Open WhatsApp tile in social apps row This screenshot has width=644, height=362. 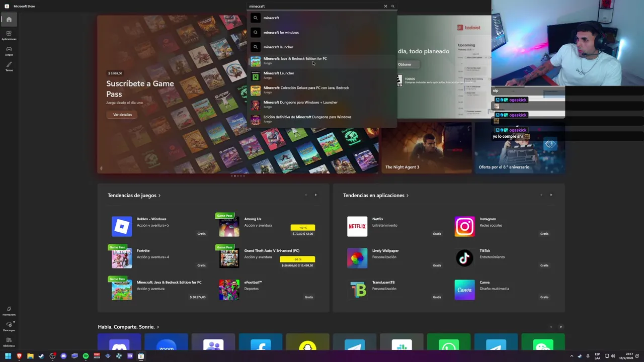pos(449,342)
